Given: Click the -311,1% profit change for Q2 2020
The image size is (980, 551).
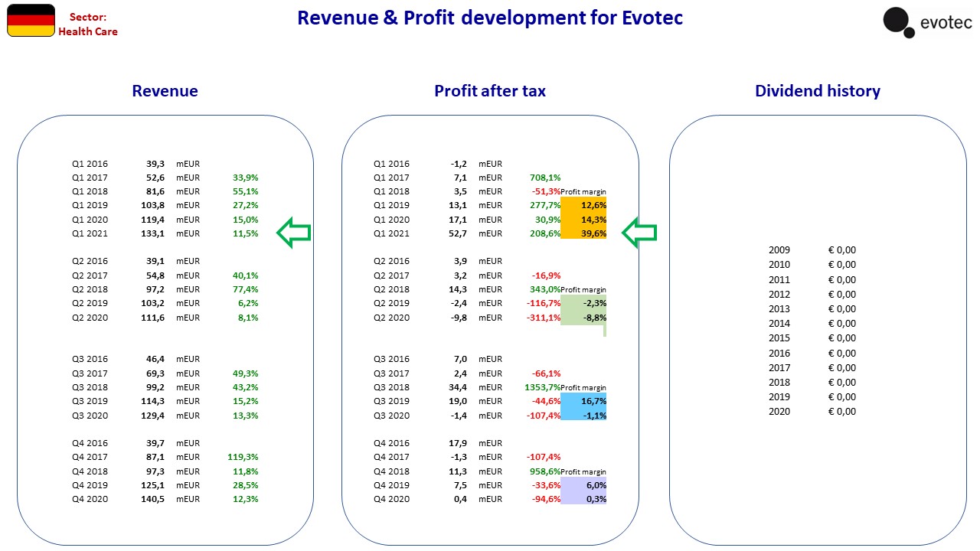Looking at the screenshot, I should pos(544,318).
